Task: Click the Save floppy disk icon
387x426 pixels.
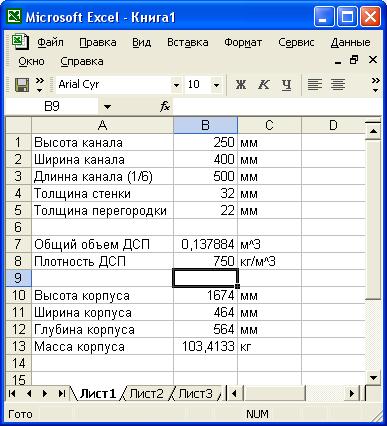Action: [22, 85]
